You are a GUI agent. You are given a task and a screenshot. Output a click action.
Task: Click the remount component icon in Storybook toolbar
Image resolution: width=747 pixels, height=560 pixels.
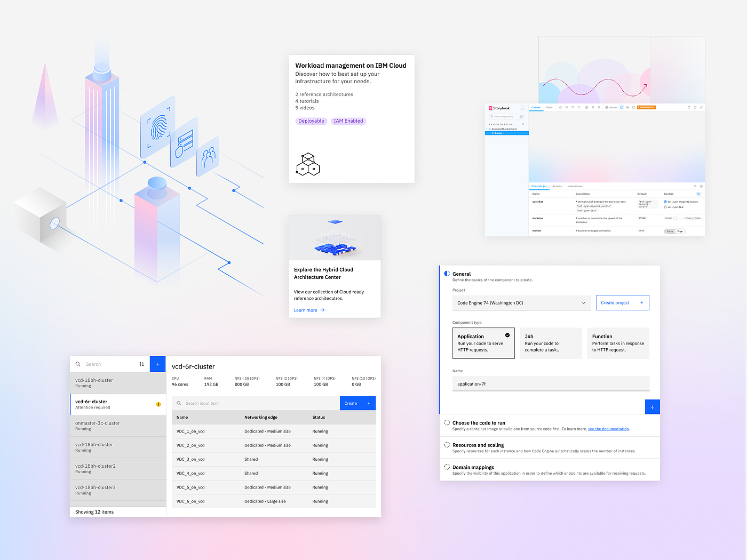click(560, 107)
